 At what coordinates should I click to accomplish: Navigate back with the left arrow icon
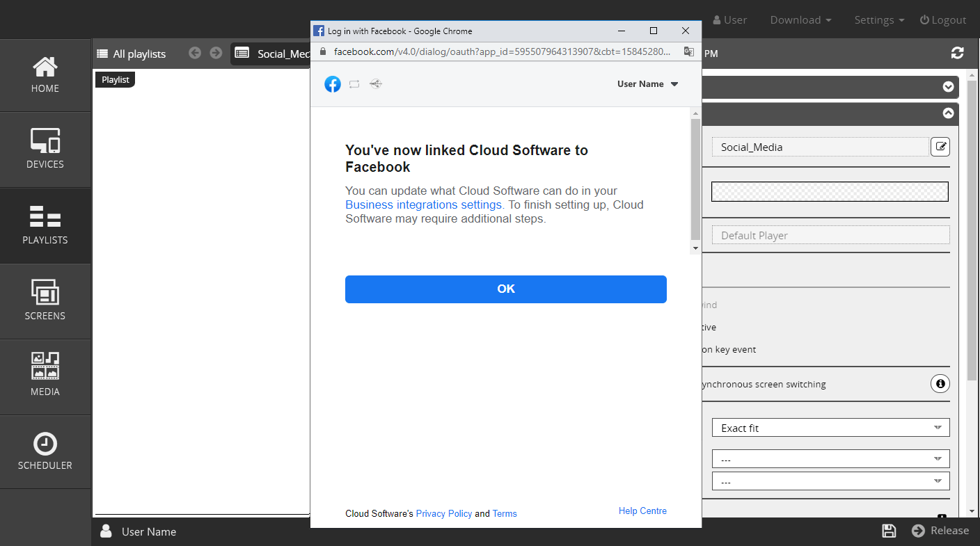[195, 53]
